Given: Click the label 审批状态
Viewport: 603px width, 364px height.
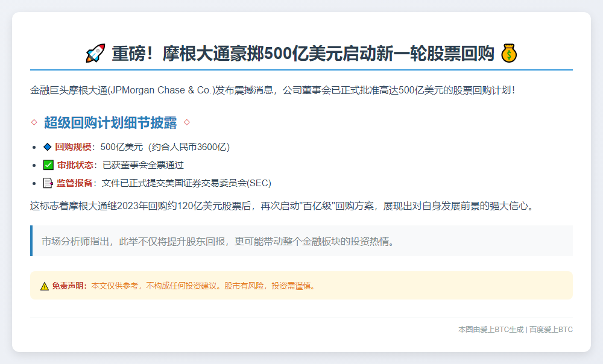Looking at the screenshot, I should pos(75,165).
